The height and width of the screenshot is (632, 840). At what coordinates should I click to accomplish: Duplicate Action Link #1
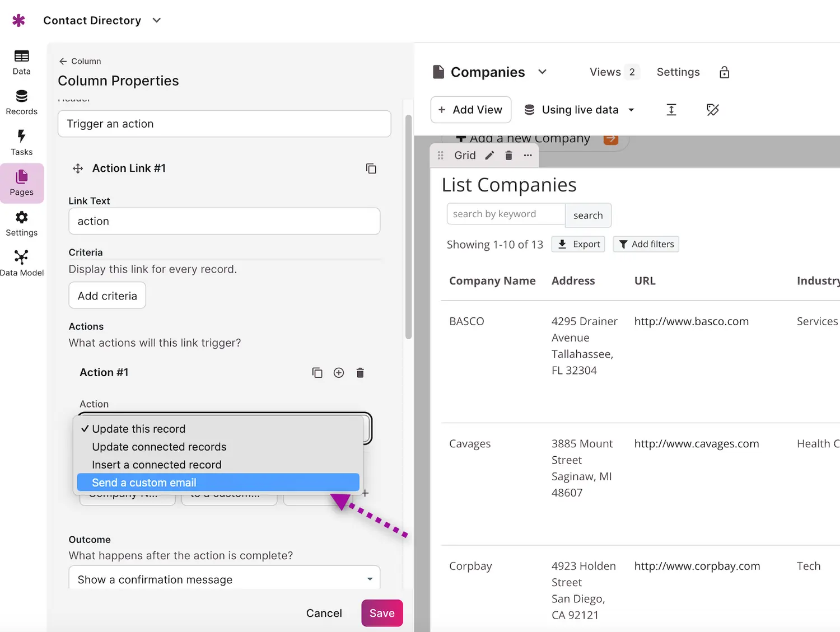coord(371,168)
